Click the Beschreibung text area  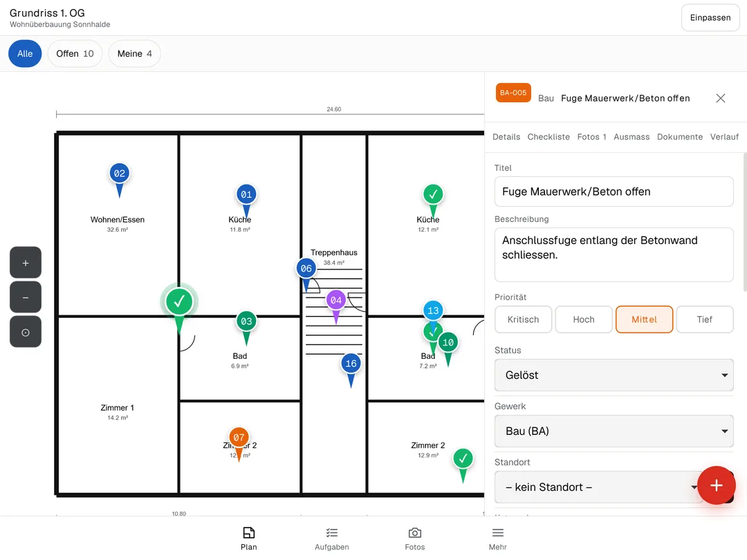[x=614, y=254]
